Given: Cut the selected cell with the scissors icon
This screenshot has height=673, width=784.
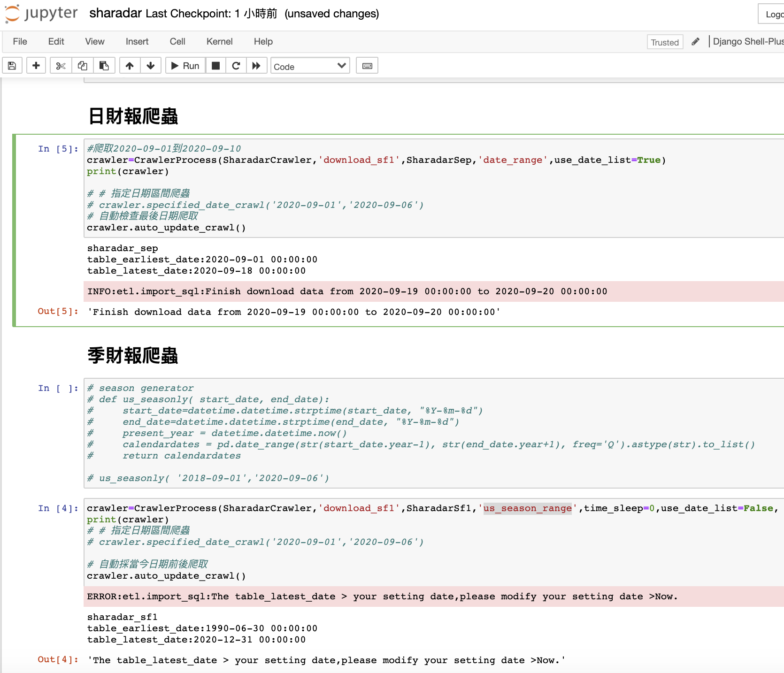Looking at the screenshot, I should (60, 65).
